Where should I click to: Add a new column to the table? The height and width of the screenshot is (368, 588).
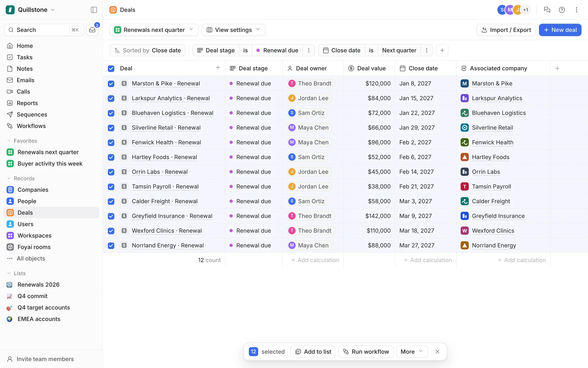(x=557, y=68)
